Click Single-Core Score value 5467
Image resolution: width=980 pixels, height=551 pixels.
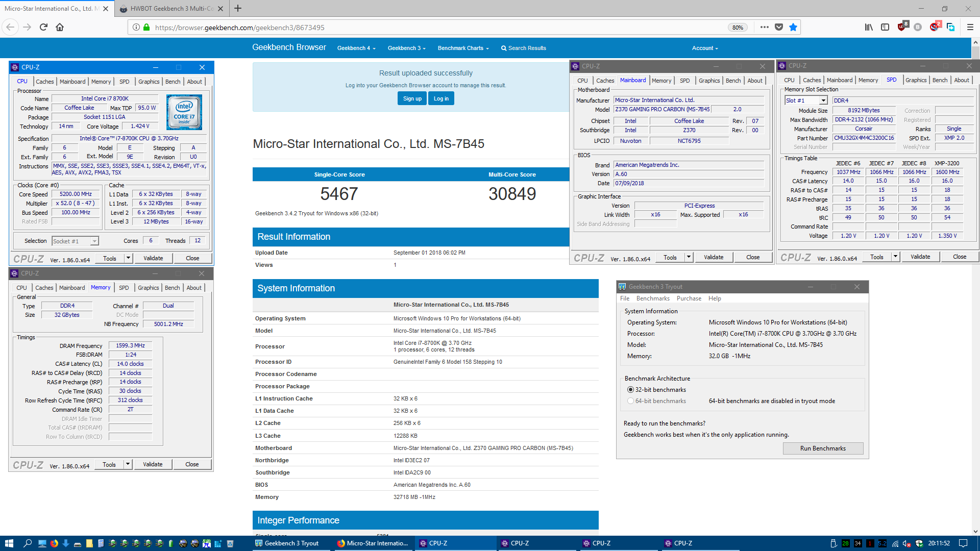[339, 194]
